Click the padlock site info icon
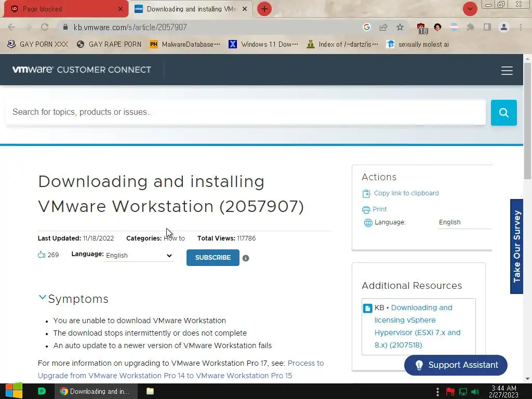 [65, 27]
